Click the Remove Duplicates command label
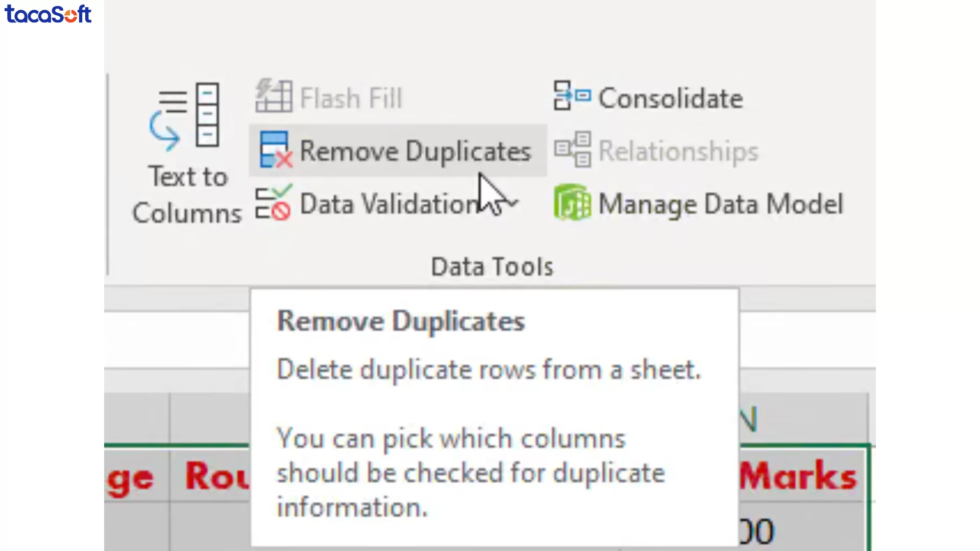Screen dimensions: 980x551 point(415,151)
